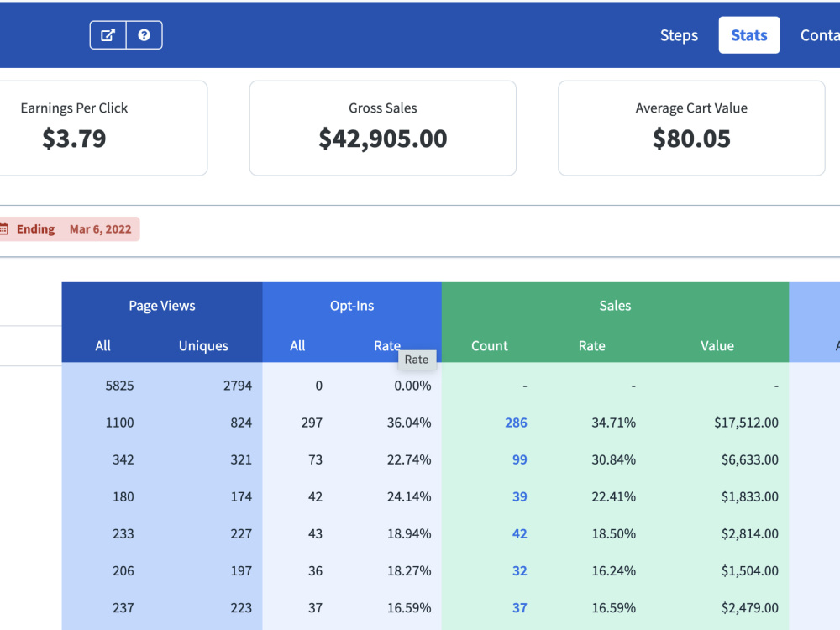Switch to the Steps tab
The image size is (840, 630).
coord(679,35)
